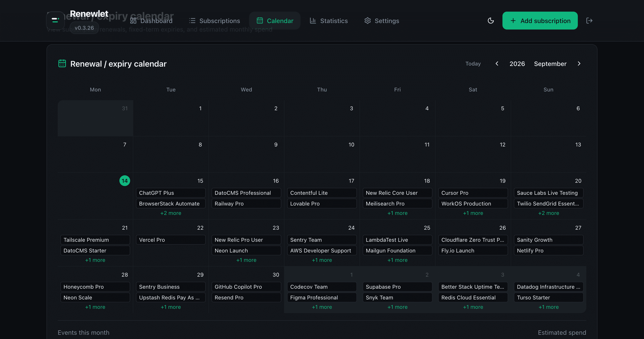Open the Tailscale Premium event

click(x=95, y=240)
